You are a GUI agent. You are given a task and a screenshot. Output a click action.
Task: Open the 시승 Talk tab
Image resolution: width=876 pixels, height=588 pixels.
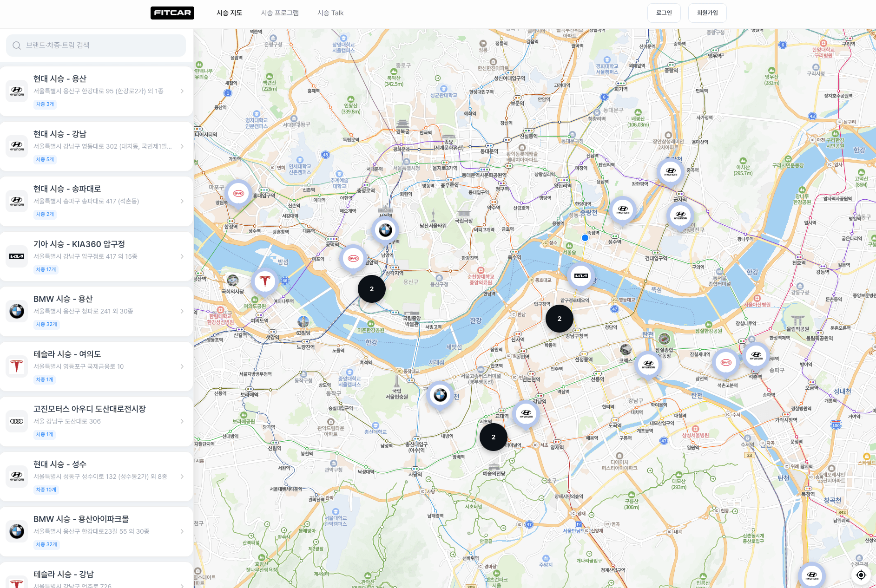[x=330, y=13]
